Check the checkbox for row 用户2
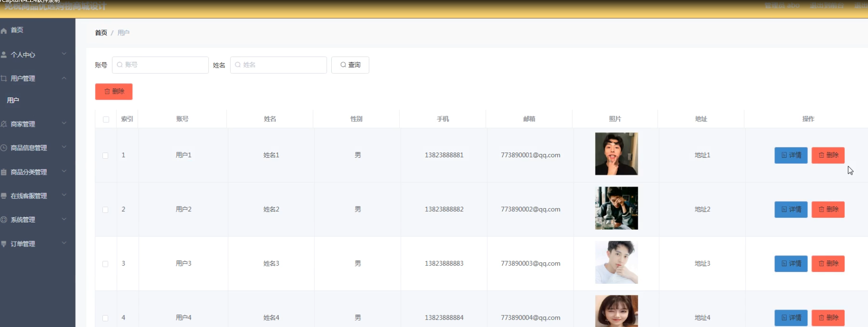 [x=105, y=210]
